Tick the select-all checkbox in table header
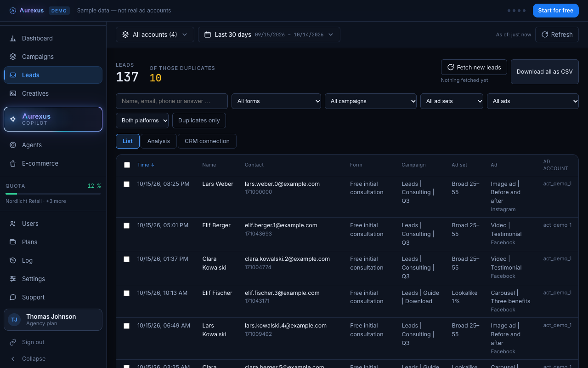Image resolution: width=588 pixels, height=368 pixels. 127,165
